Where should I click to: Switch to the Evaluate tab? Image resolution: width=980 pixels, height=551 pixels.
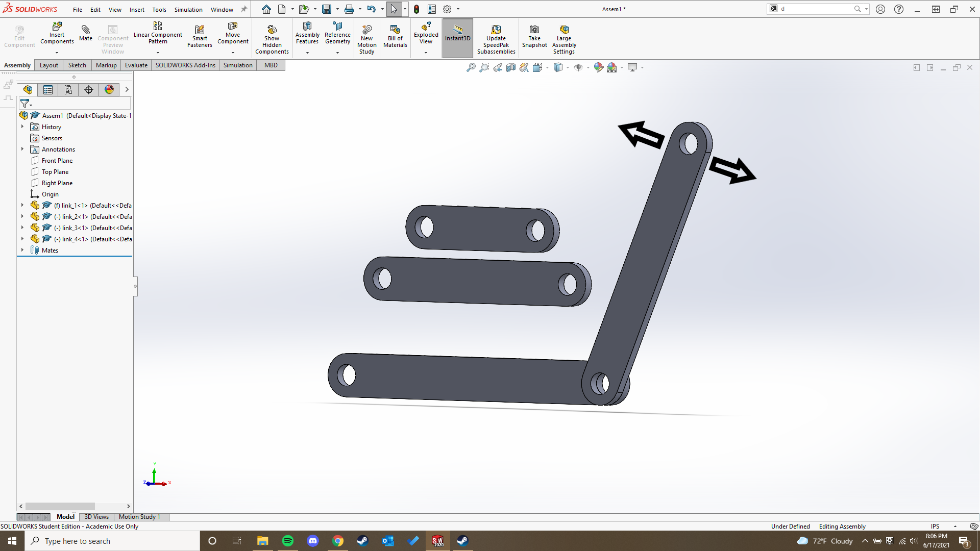click(136, 65)
